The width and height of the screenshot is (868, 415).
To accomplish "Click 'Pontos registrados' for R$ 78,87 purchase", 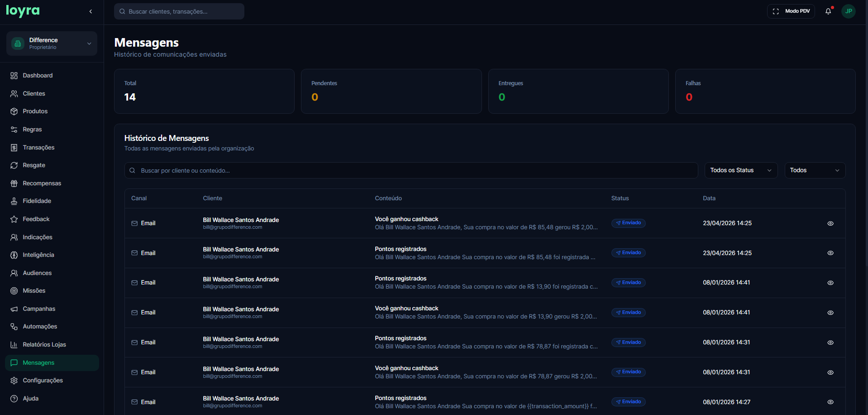I will pyautogui.click(x=401, y=338).
